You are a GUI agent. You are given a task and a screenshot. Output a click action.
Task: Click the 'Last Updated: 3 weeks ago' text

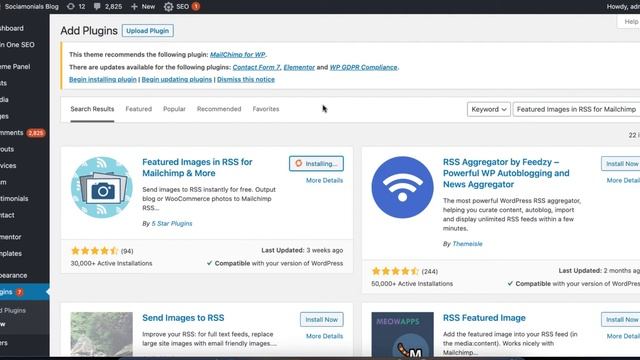tap(302, 250)
